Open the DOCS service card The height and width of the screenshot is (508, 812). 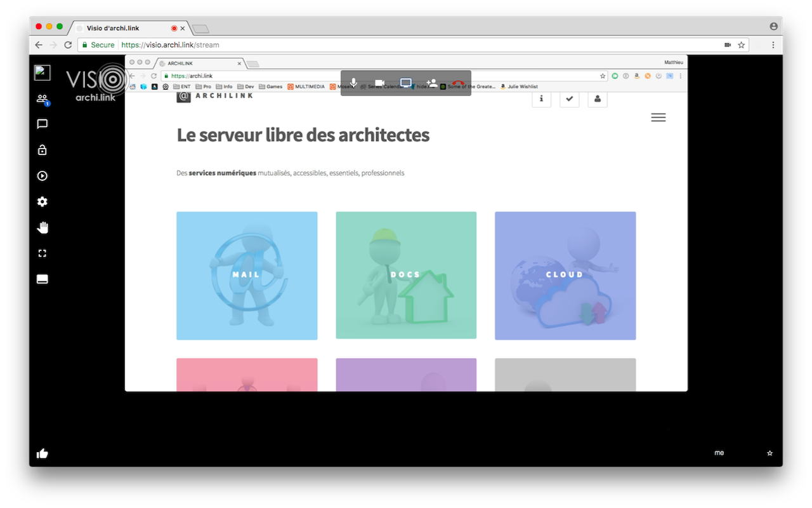click(406, 275)
